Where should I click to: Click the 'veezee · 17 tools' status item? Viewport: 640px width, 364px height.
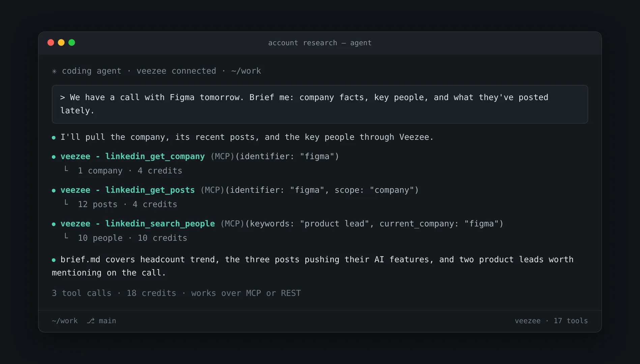pyautogui.click(x=551, y=321)
